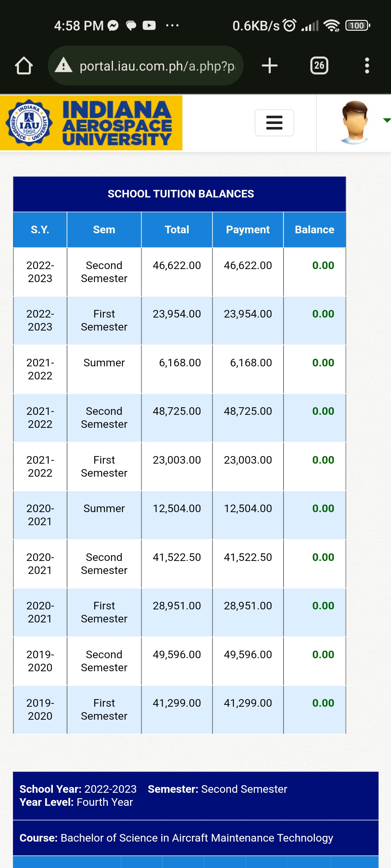The width and height of the screenshot is (391, 868).
Task: Tap the Total column header
Action: click(177, 230)
